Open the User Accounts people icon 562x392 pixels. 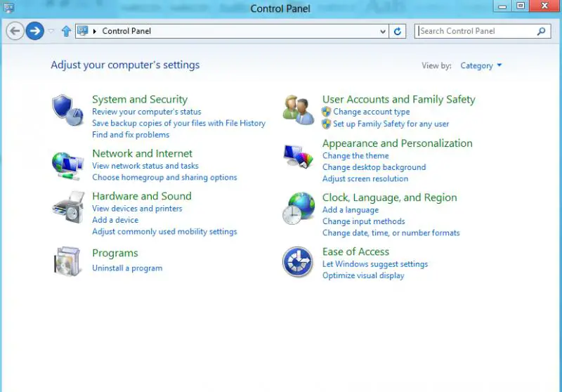298,110
